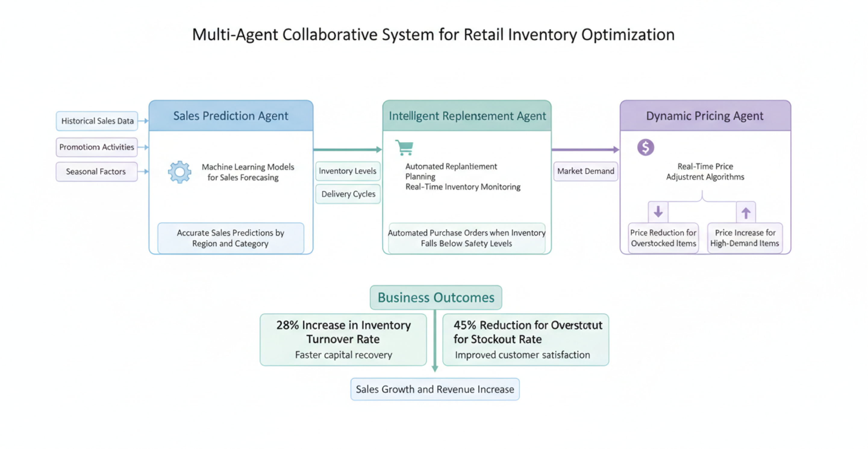Click the arrow beside Historical Sales Data
868x449 pixels.
144,121
